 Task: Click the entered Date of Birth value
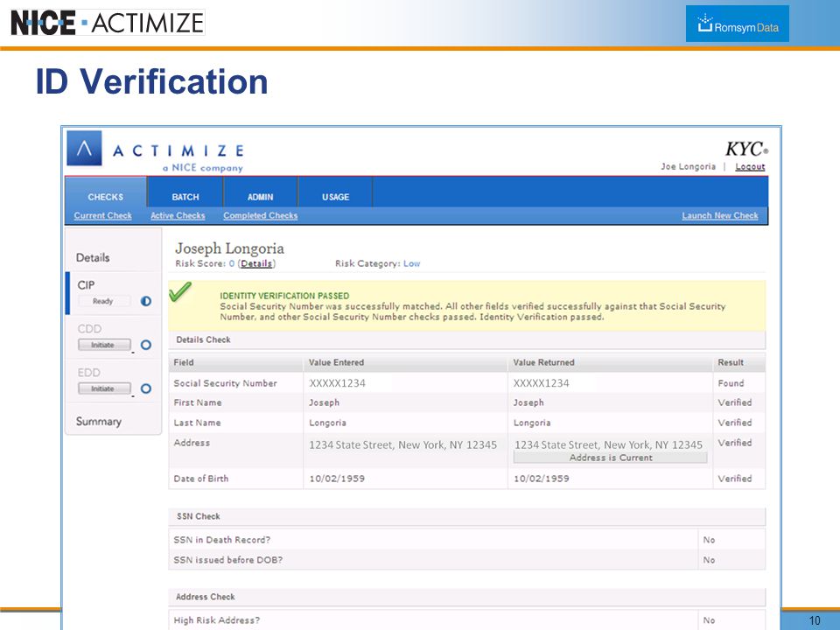[337, 479]
